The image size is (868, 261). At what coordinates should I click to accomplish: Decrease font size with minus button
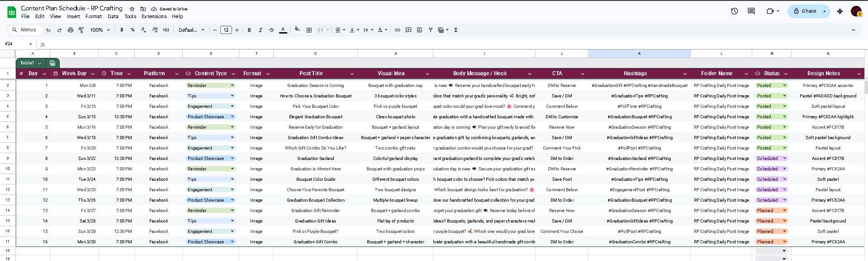click(x=215, y=30)
